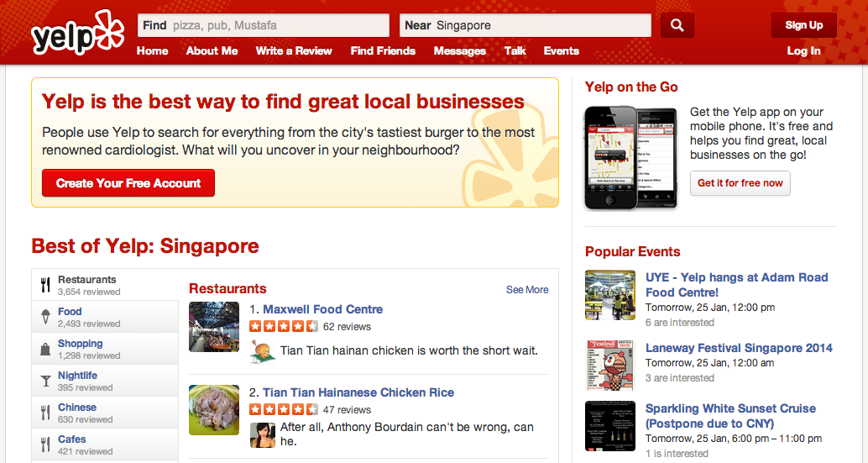Screen dimensions: 868x463
Task: Open Laneway Festival Singapore 2014 event
Action: pyautogui.click(x=739, y=348)
